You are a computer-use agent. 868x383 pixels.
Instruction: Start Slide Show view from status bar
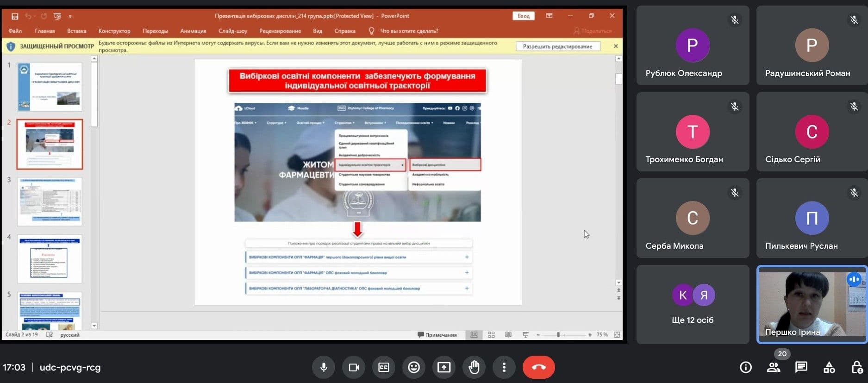[525, 335]
